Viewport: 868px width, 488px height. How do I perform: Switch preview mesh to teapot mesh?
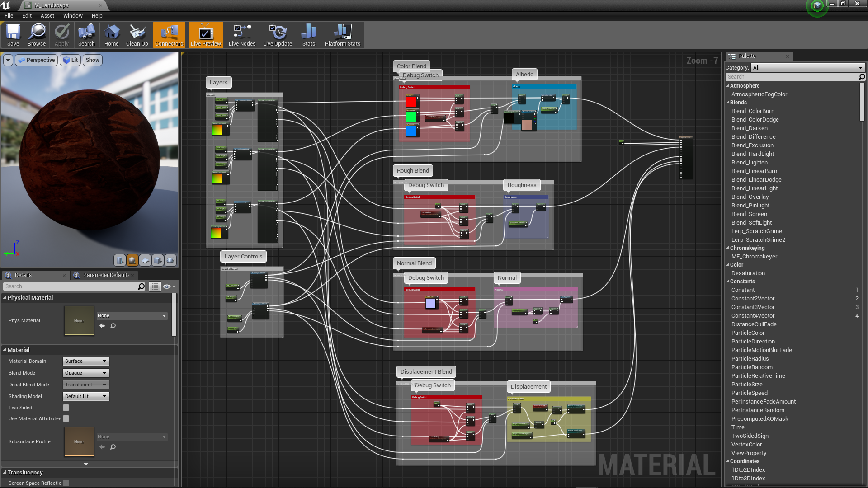coord(170,260)
